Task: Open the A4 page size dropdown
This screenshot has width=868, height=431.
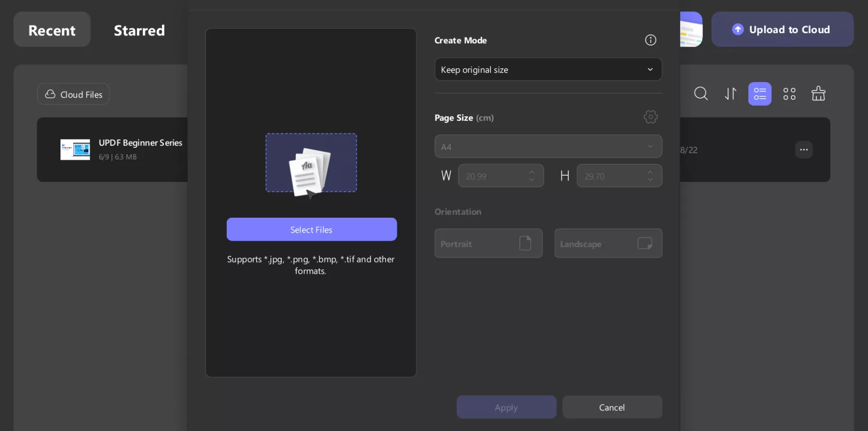Action: tap(548, 146)
